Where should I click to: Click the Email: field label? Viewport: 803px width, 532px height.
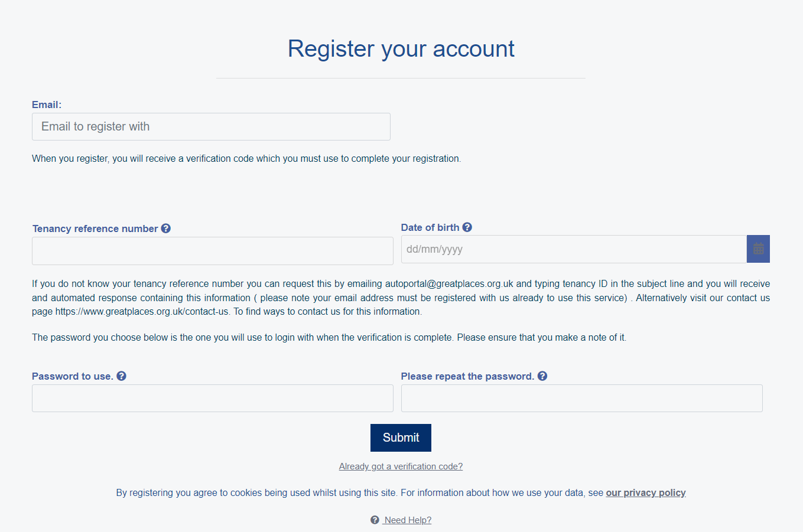point(47,105)
